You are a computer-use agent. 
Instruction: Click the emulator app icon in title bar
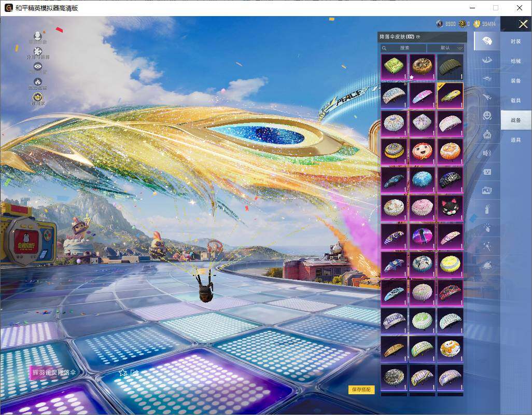click(8, 8)
